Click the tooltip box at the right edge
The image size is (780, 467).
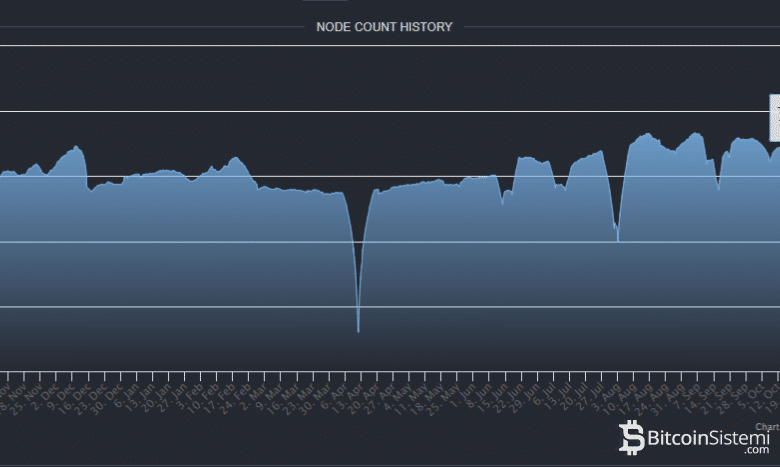(x=774, y=117)
